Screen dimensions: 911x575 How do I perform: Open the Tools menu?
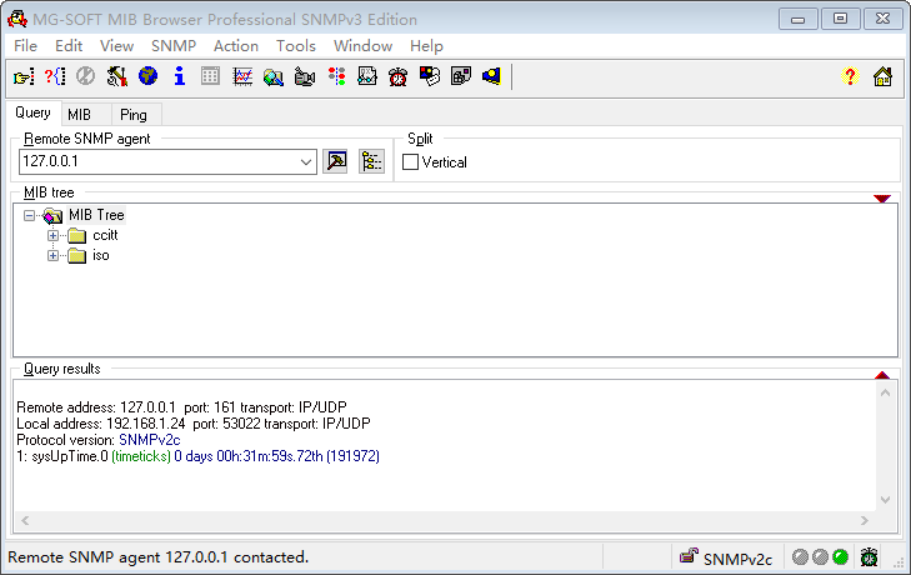click(x=296, y=46)
